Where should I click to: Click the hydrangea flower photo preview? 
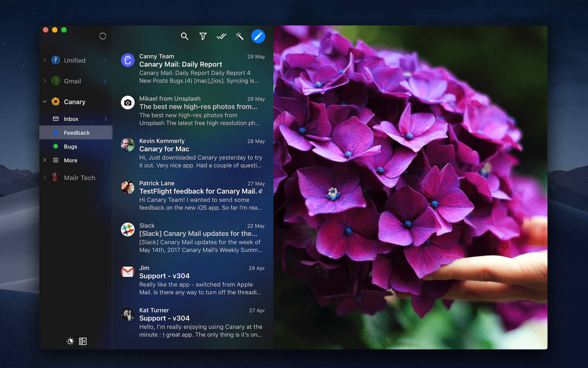coord(410,187)
